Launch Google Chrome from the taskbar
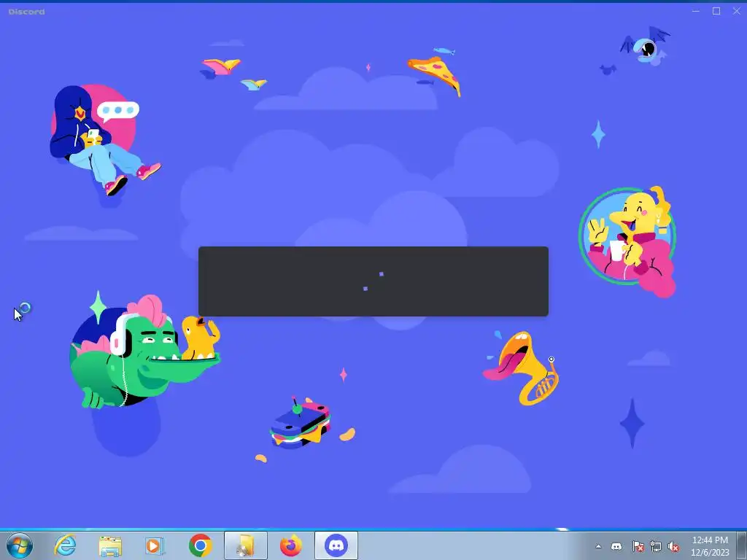747x560 pixels. [x=201, y=545]
